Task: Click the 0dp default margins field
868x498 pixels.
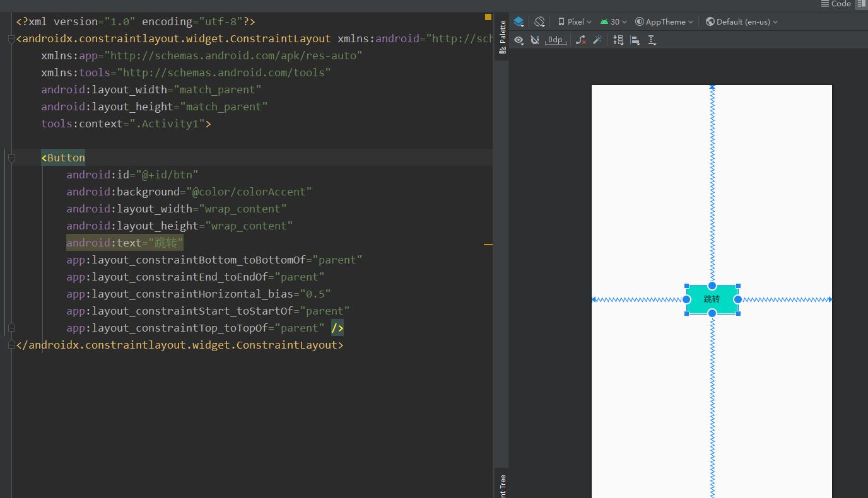Action: (x=555, y=40)
